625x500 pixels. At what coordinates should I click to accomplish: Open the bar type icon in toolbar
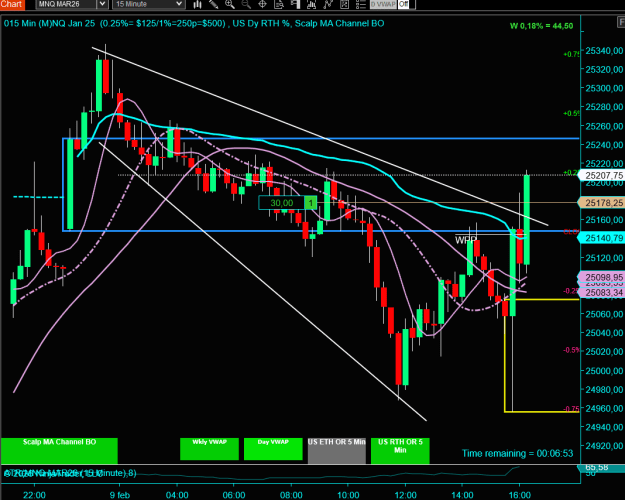[197, 4]
